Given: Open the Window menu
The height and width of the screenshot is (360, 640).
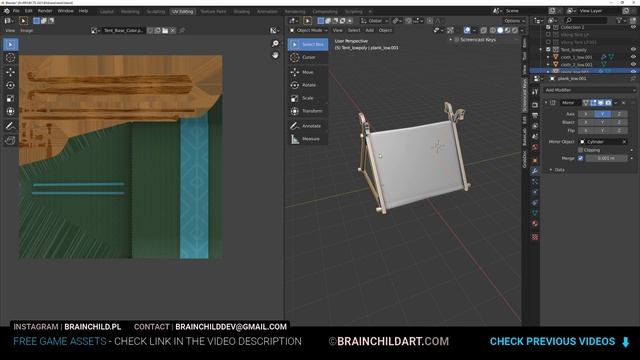Looking at the screenshot, I should pyautogui.click(x=65, y=11).
